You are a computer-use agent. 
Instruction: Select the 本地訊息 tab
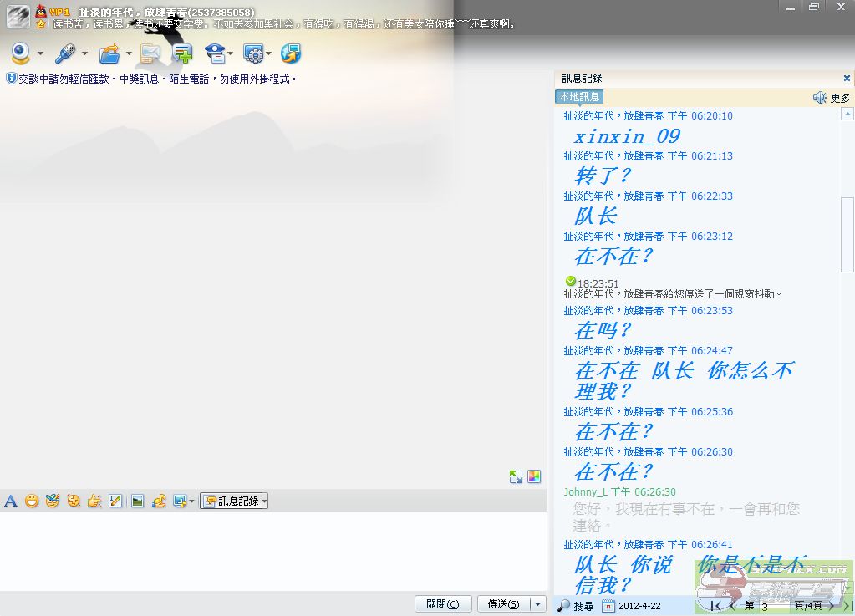tap(578, 97)
